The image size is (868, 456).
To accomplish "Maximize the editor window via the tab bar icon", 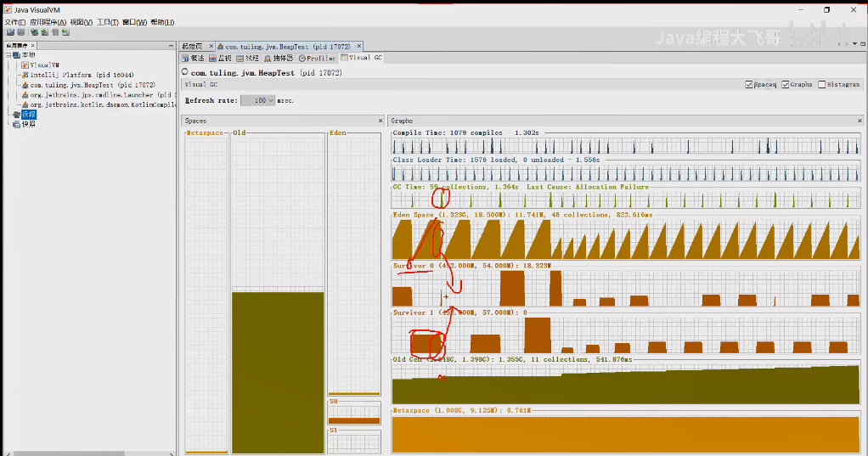I will click(x=862, y=43).
